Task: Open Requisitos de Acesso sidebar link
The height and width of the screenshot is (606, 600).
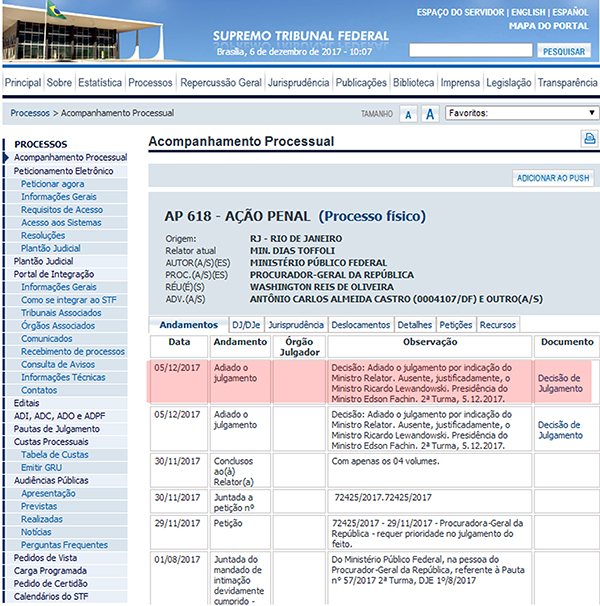Action: pyautogui.click(x=62, y=209)
